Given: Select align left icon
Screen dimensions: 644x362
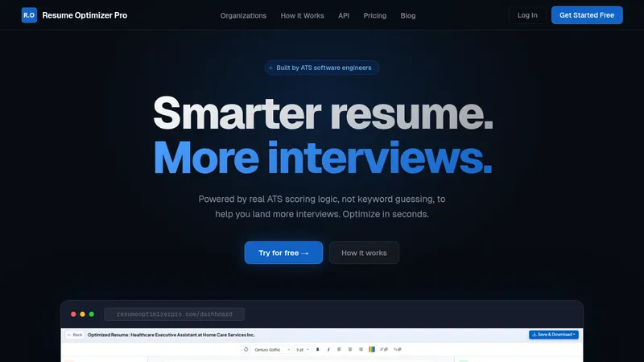Looking at the screenshot, I should (339, 349).
